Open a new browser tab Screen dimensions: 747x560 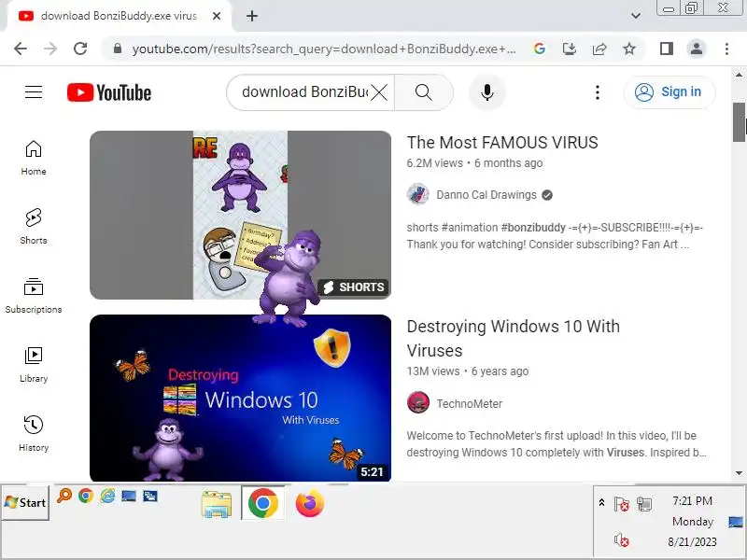pos(252,16)
